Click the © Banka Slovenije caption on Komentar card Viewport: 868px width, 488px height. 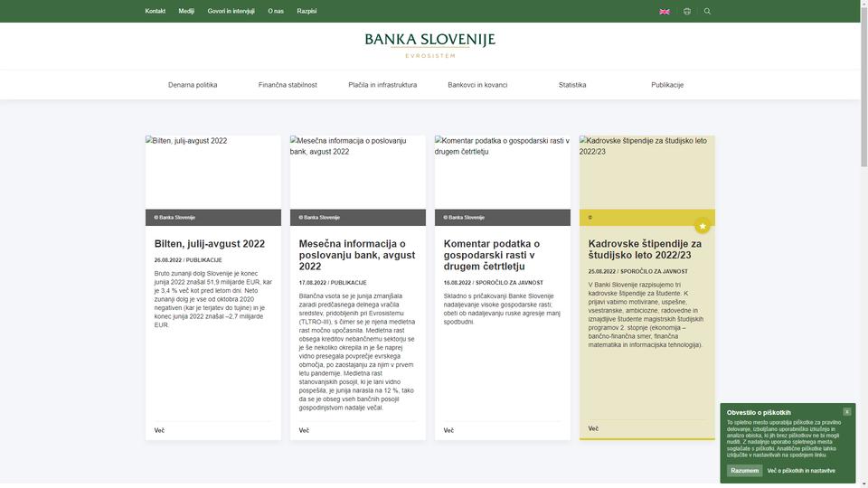click(464, 218)
